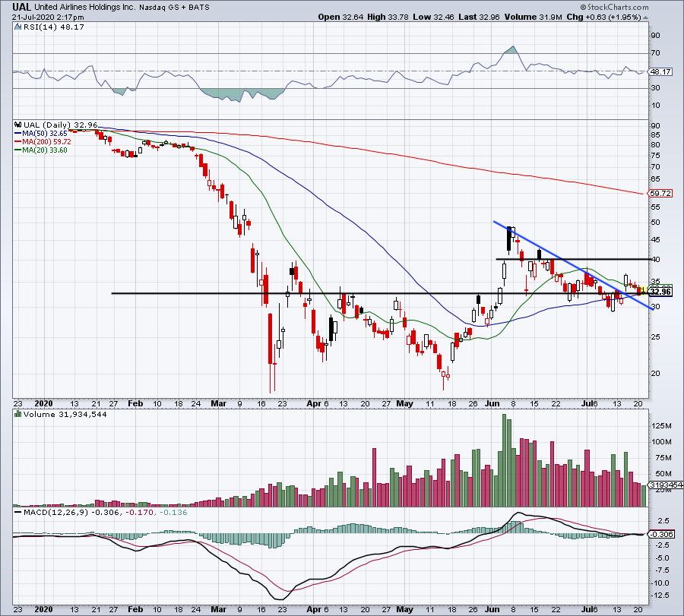Click the Nasdaq GS + BATS exchange label

coord(175,8)
